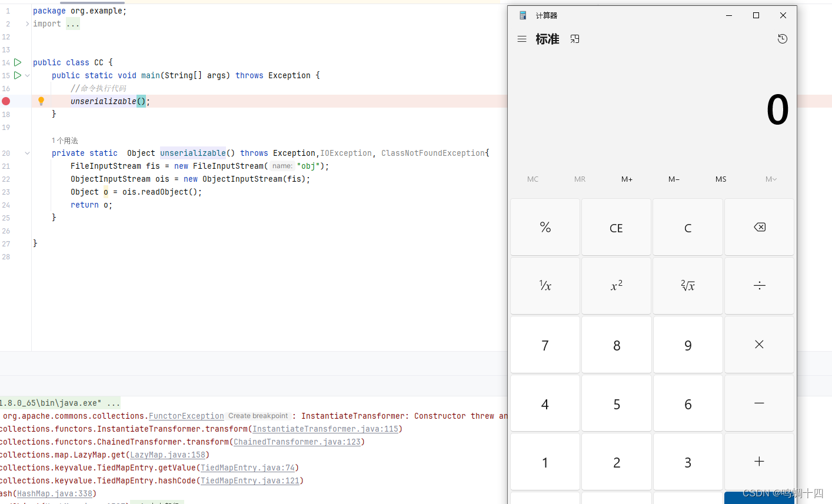The height and width of the screenshot is (504, 832).
Task: Open the memory list M dropdown
Action: tap(771, 179)
